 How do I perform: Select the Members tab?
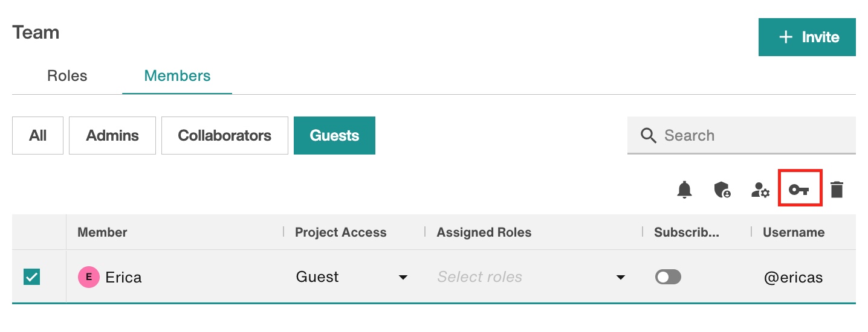click(177, 76)
